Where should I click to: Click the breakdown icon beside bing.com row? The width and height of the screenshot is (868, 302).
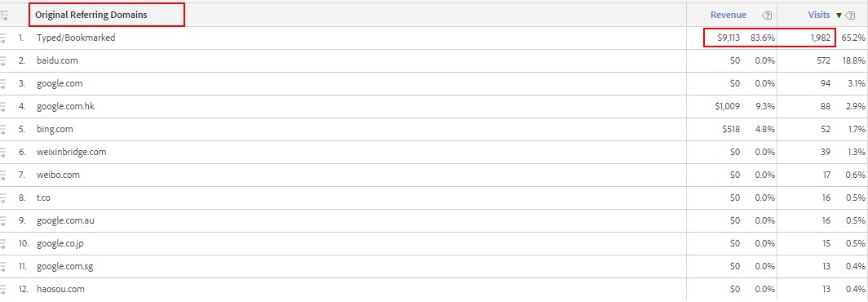pyautogui.click(x=2, y=129)
